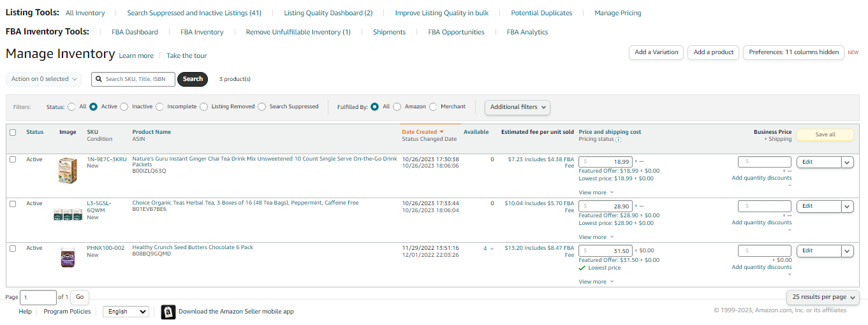
Task: Check the box for SKU 1N-9E7C-3KRU
Action: tap(13, 159)
